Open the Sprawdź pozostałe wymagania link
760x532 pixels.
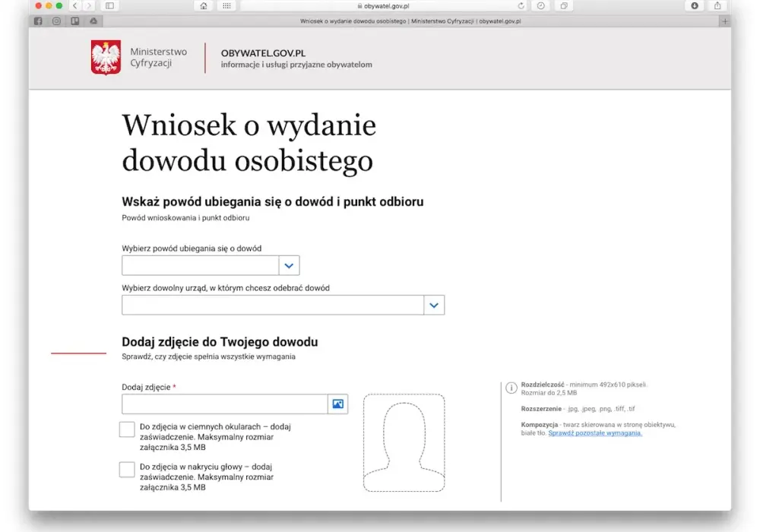(595, 433)
